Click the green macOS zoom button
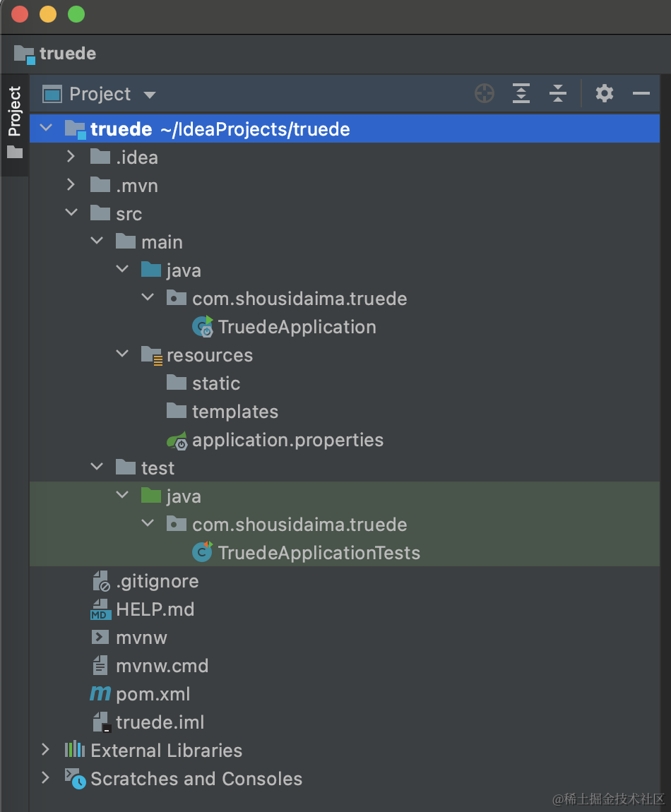671x812 pixels. click(x=76, y=14)
